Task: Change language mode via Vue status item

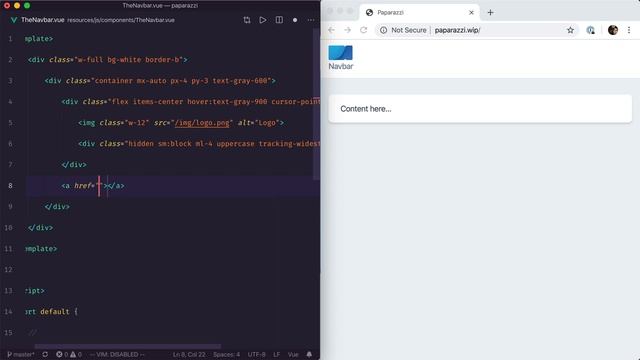Action: pos(293,354)
